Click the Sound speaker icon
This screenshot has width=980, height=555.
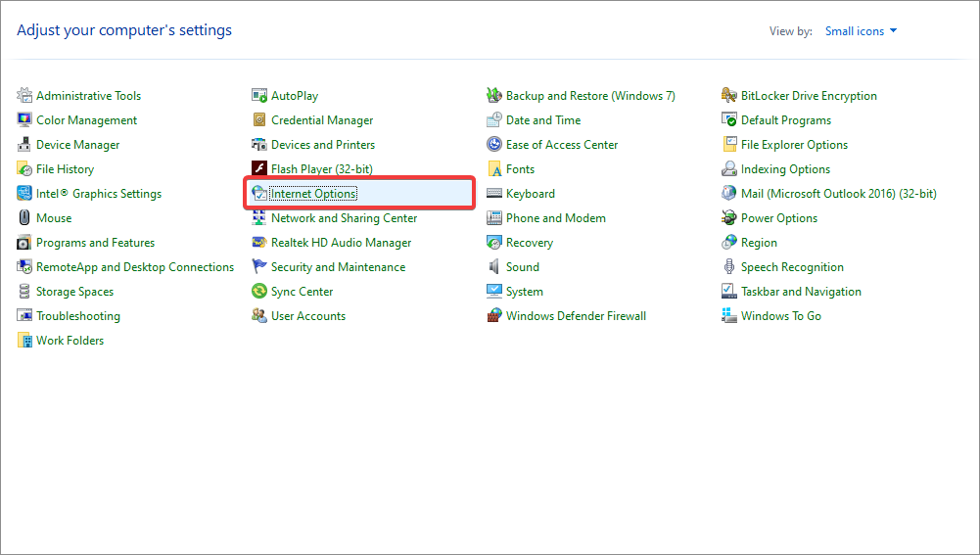point(494,267)
